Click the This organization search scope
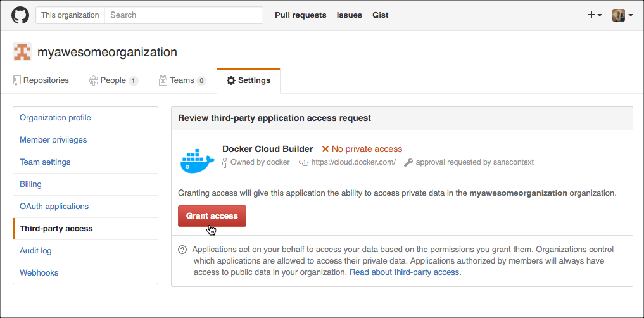This screenshot has height=318, width=644. coord(70,15)
